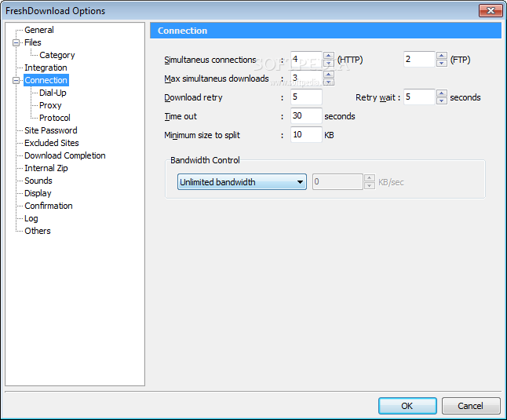
Task: Select Files in options tree
Action: 33,42
